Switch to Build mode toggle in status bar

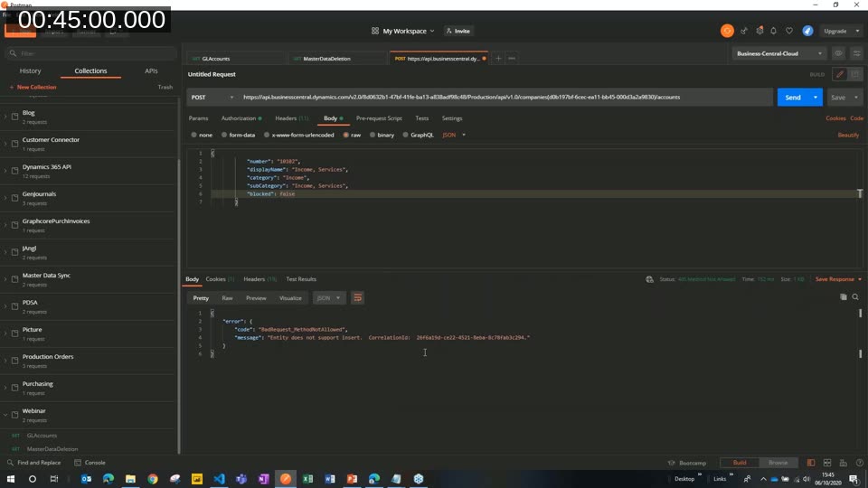tap(740, 463)
